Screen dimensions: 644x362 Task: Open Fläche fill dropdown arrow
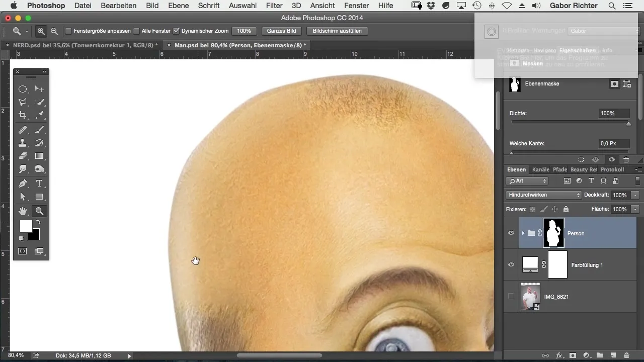[x=636, y=209]
